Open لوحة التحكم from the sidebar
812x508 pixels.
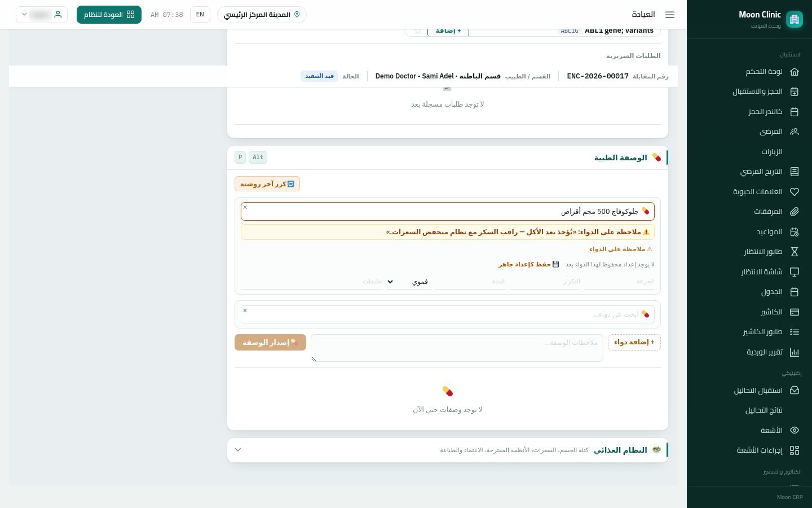764,72
